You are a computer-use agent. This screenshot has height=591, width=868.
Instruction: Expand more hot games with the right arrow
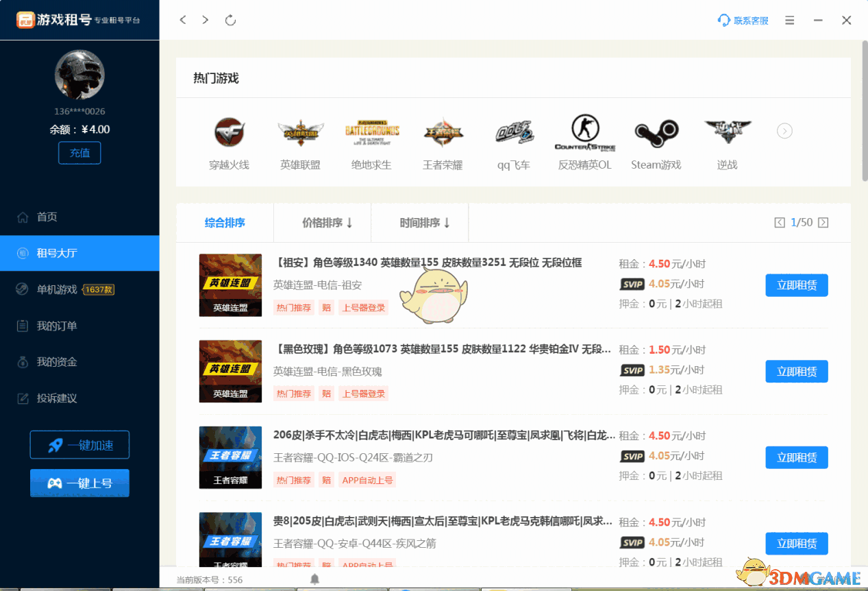784,130
